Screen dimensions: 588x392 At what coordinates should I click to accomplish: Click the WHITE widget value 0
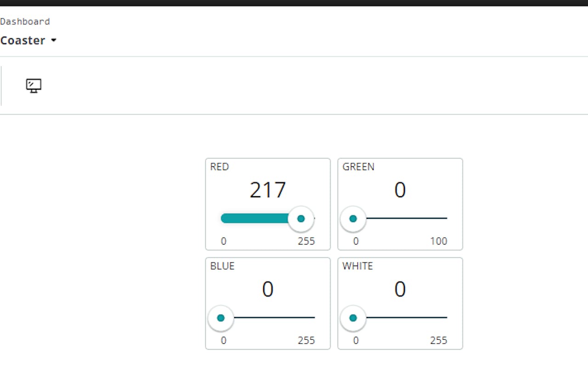coord(400,289)
